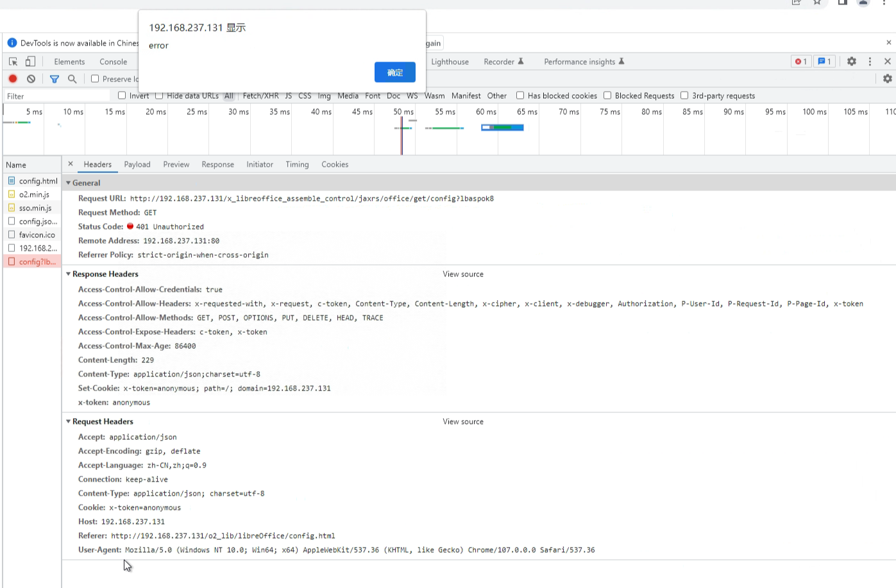Click the red status code indicator dot

130,226
